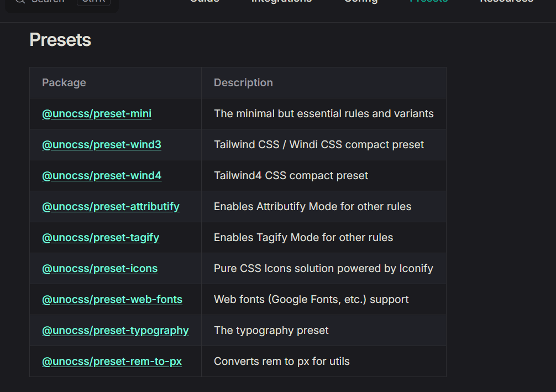556x392 pixels.
Task: Open the @unocss/preset-icons link
Action: click(99, 268)
